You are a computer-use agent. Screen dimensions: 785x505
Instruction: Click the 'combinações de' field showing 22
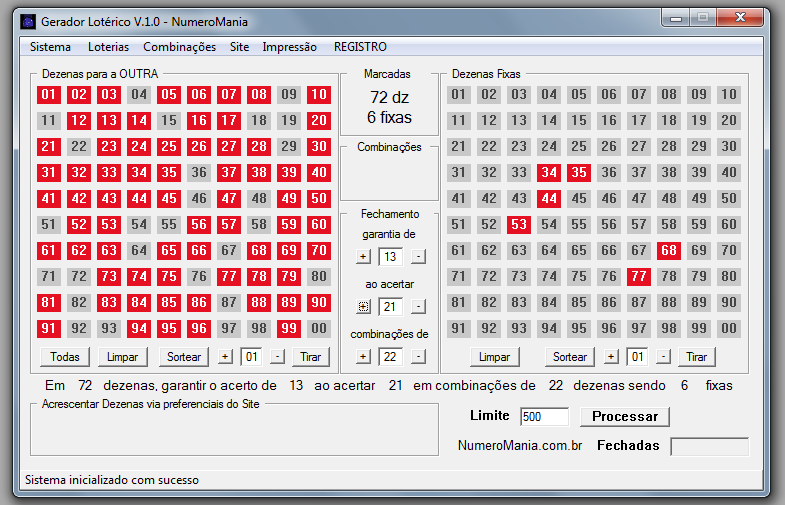point(390,356)
